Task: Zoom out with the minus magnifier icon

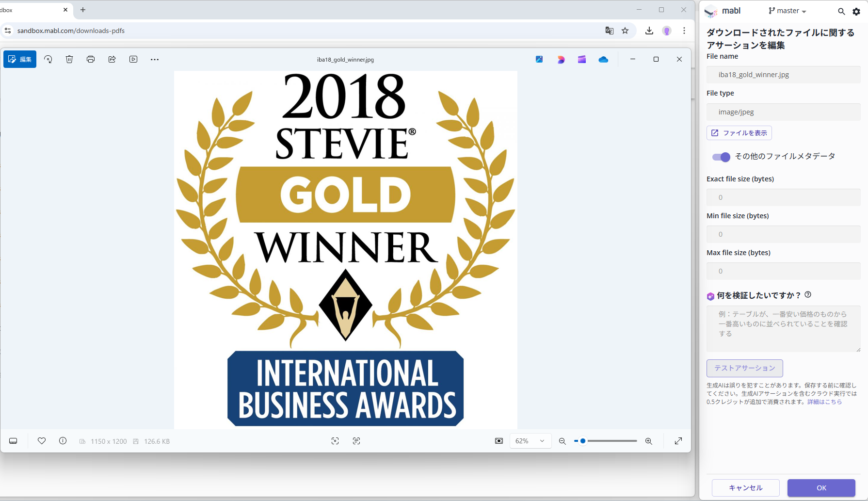Action: pyautogui.click(x=563, y=441)
